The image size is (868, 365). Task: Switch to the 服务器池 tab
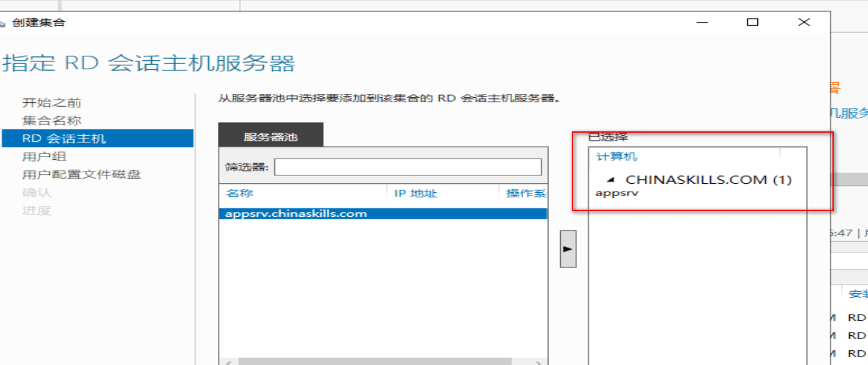point(270,137)
